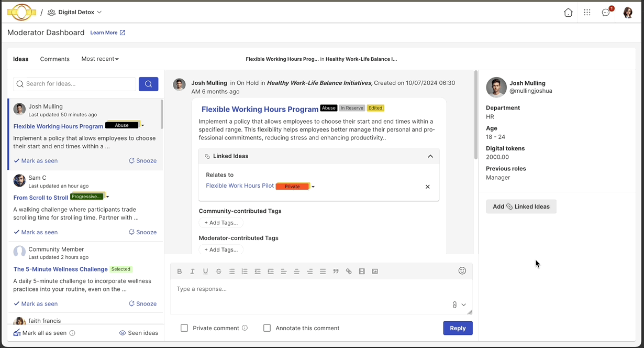
Task: Click the insert image icon
Action: [375, 271]
